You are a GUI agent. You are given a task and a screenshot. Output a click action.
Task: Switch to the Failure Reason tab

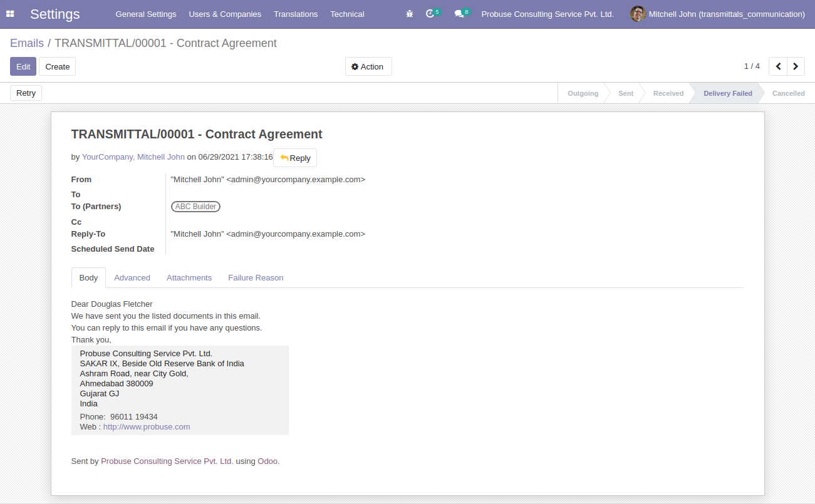pos(256,278)
